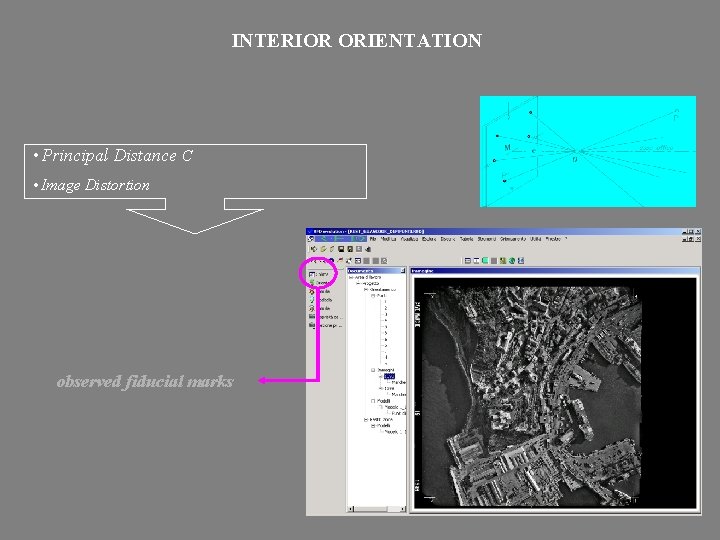This screenshot has width=720, height=540.
Task: Open the Orientamento menu
Action: [513, 239]
